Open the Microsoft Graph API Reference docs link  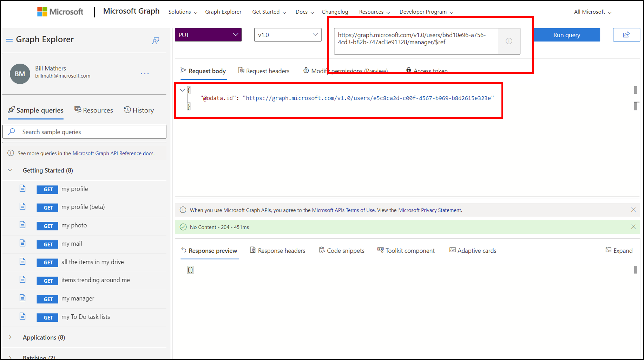113,153
